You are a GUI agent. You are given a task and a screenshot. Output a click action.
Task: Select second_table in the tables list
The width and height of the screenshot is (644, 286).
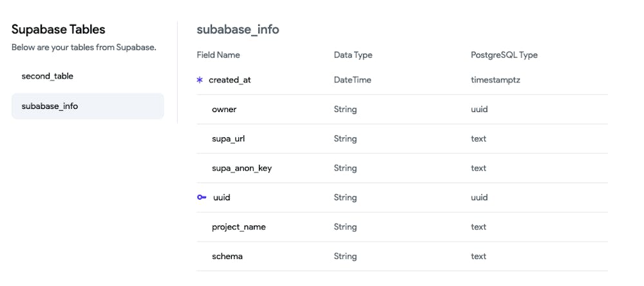pos(48,76)
